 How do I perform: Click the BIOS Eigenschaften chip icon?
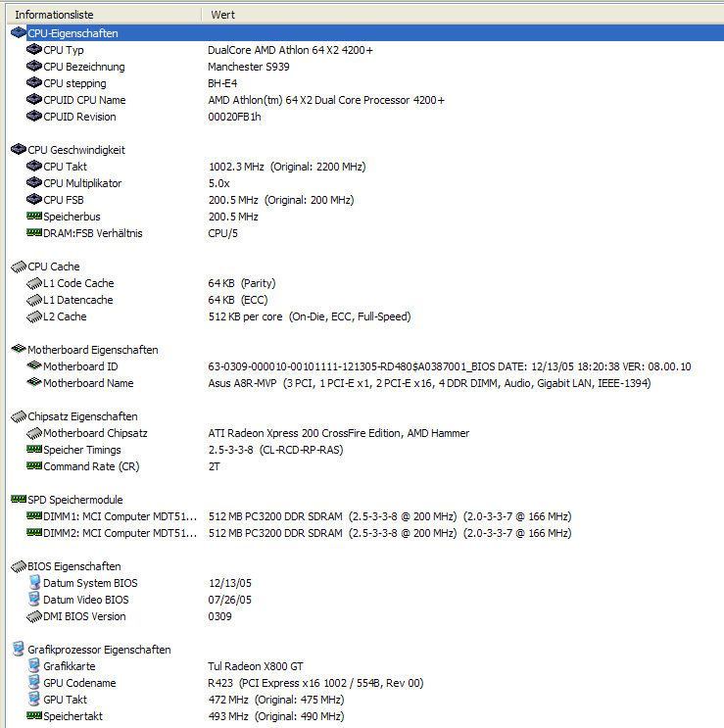[x=19, y=566]
